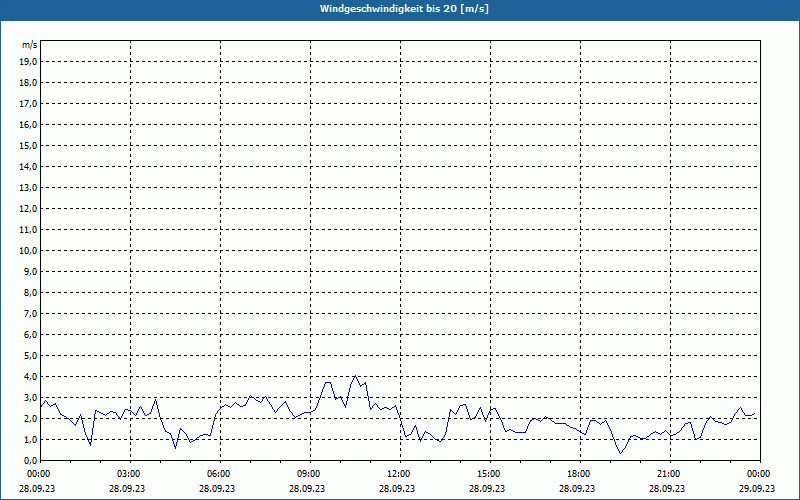Click the '21:00' x-axis label

click(x=670, y=474)
